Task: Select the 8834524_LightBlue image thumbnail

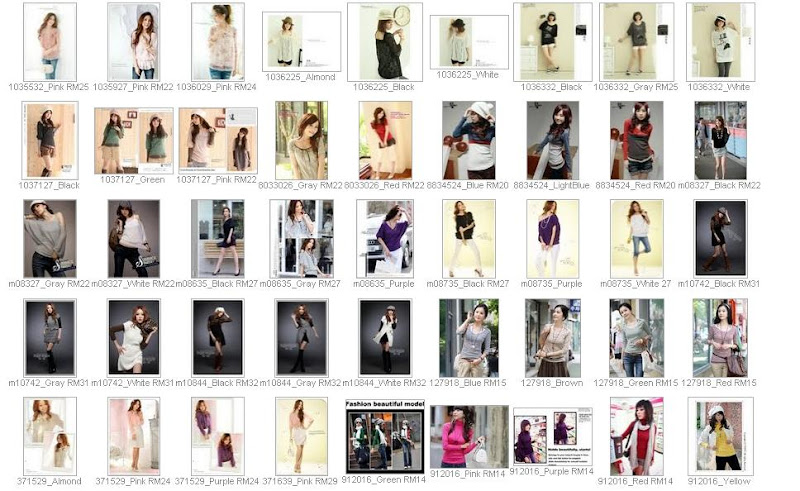Action: pos(553,140)
